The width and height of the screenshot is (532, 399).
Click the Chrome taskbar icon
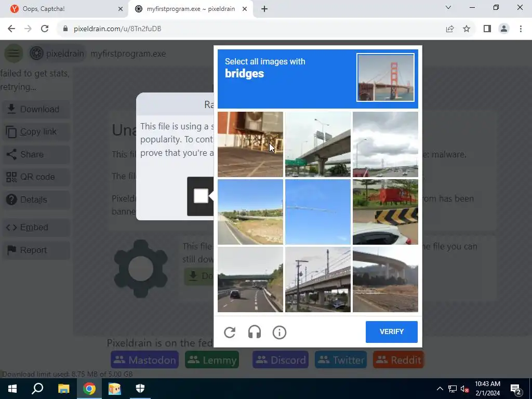[89, 389]
